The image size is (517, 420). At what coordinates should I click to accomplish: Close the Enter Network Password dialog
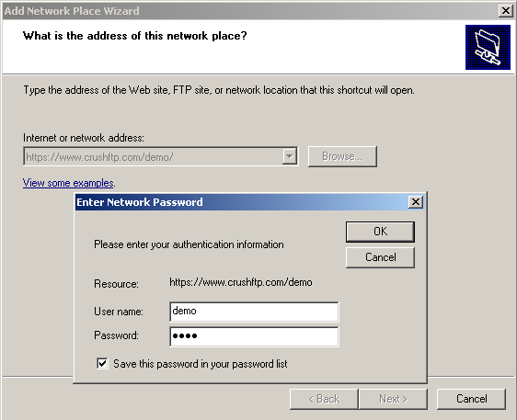pyautogui.click(x=416, y=201)
